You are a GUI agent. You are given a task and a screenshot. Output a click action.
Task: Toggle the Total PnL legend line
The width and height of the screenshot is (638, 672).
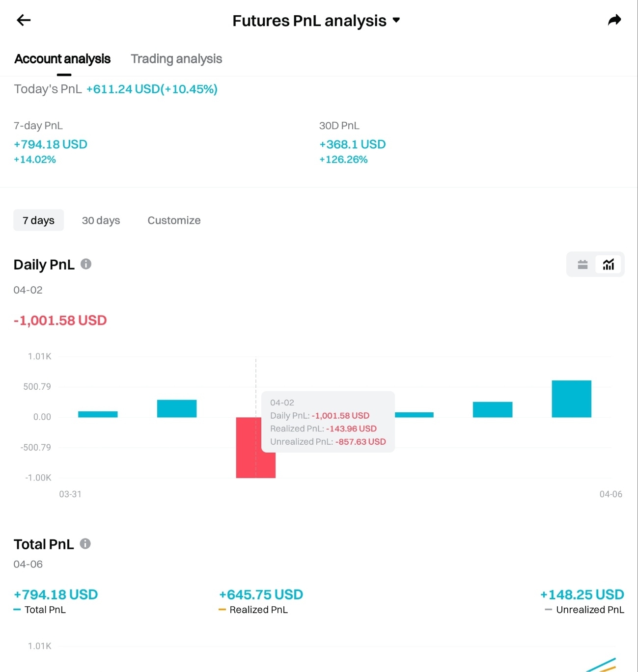(x=40, y=610)
